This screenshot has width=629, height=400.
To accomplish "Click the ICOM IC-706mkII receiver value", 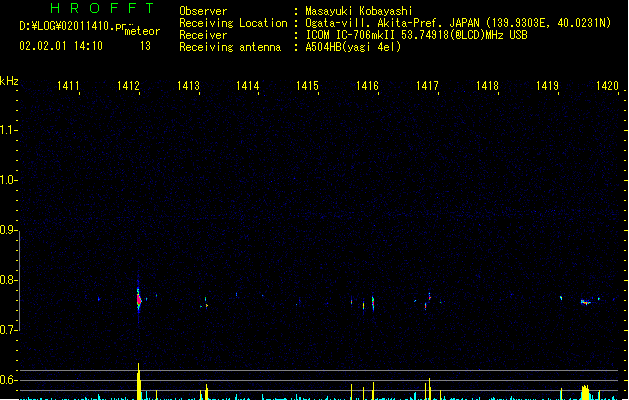I will 416,35.
